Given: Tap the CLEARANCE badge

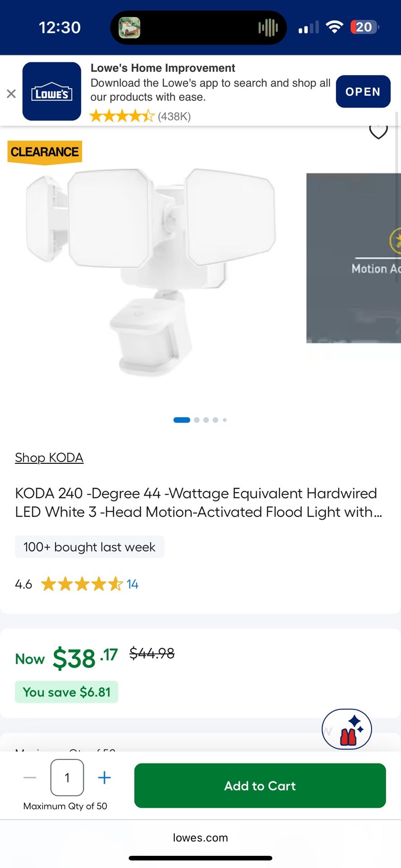Looking at the screenshot, I should 45,152.
